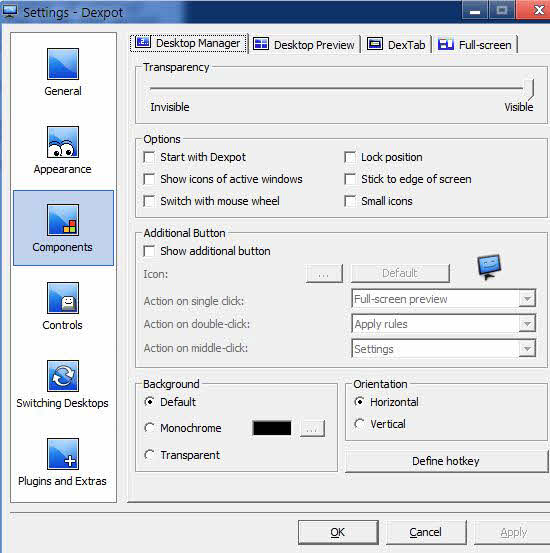Click the OK button
This screenshot has height=553, width=550.
[x=338, y=532]
